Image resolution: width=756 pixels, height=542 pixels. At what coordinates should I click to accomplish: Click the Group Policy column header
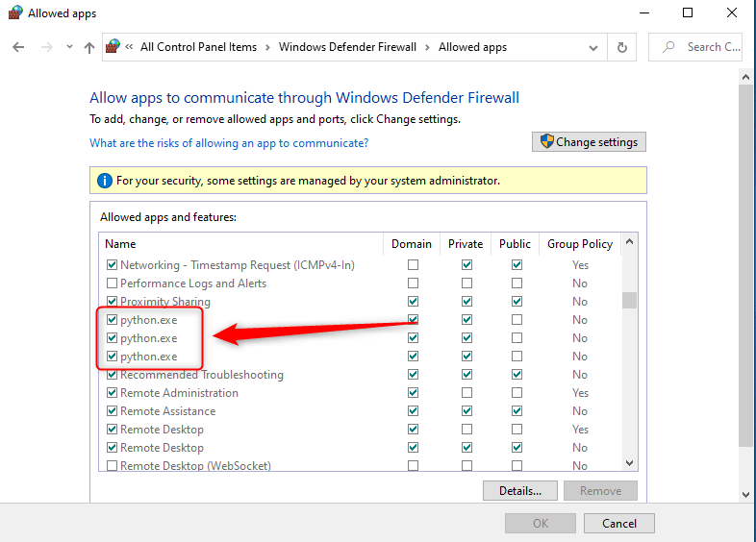[580, 244]
